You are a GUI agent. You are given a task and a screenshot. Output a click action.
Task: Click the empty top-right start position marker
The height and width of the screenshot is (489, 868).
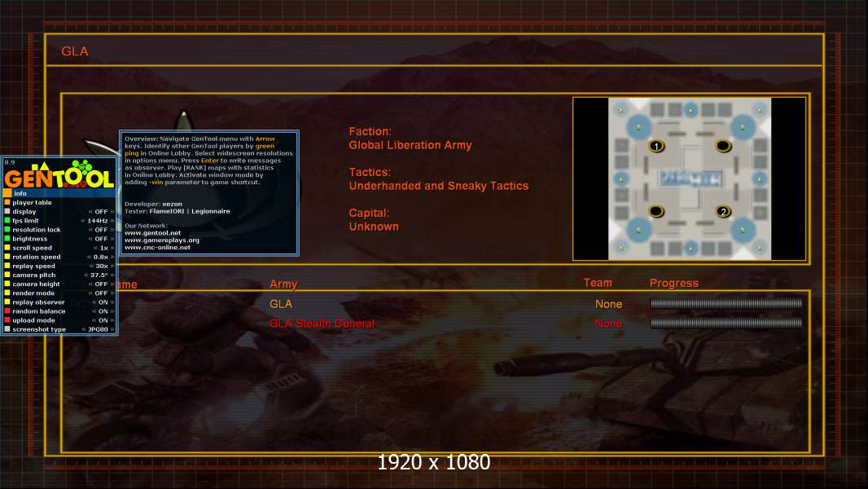(723, 146)
